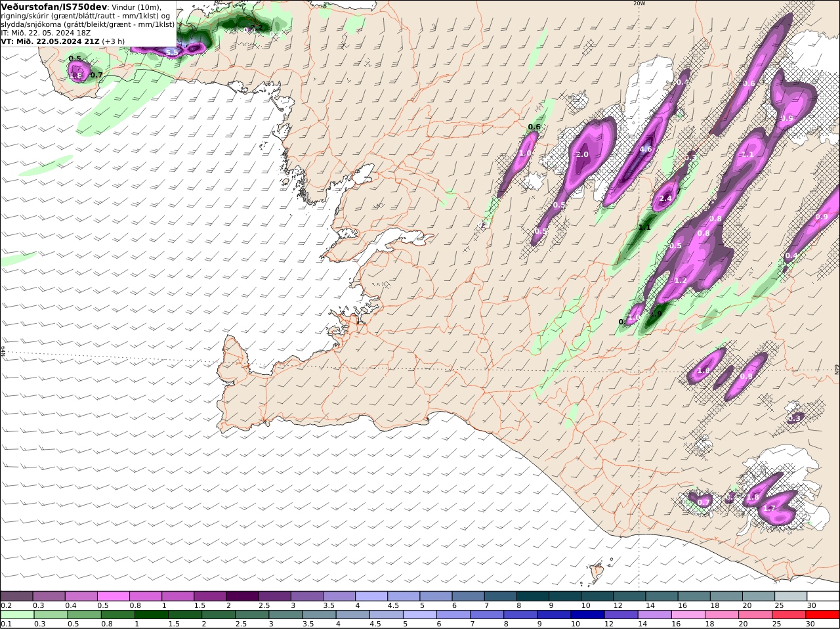Click the 1.7 value on the glacier
Screen dimensions: 840x629
[770, 508]
